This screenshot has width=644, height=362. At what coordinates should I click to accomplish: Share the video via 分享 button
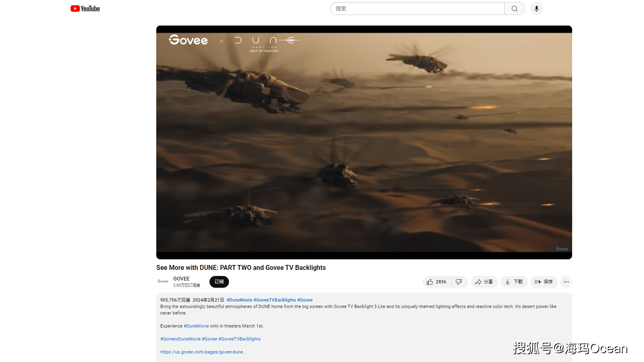484,282
